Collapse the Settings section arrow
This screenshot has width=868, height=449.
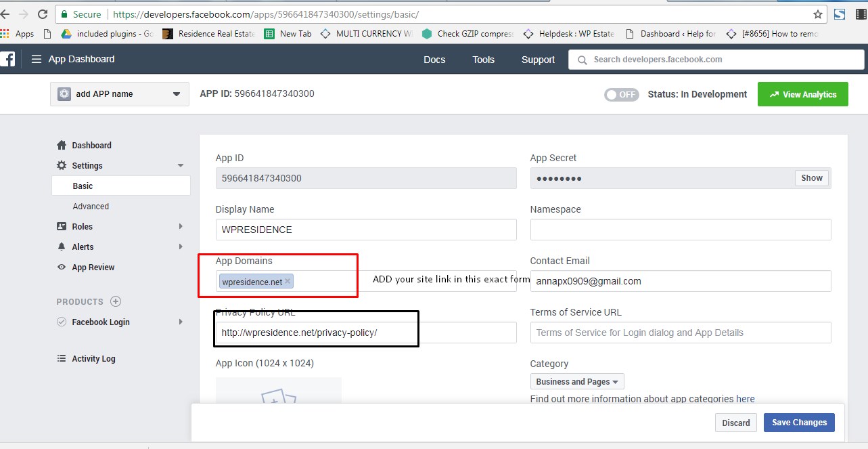[180, 165]
